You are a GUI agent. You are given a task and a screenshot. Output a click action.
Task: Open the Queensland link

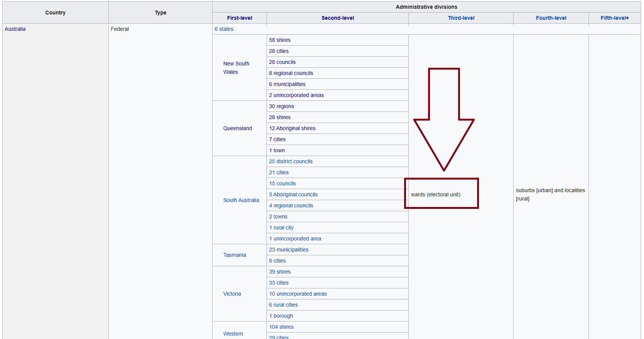pos(238,128)
